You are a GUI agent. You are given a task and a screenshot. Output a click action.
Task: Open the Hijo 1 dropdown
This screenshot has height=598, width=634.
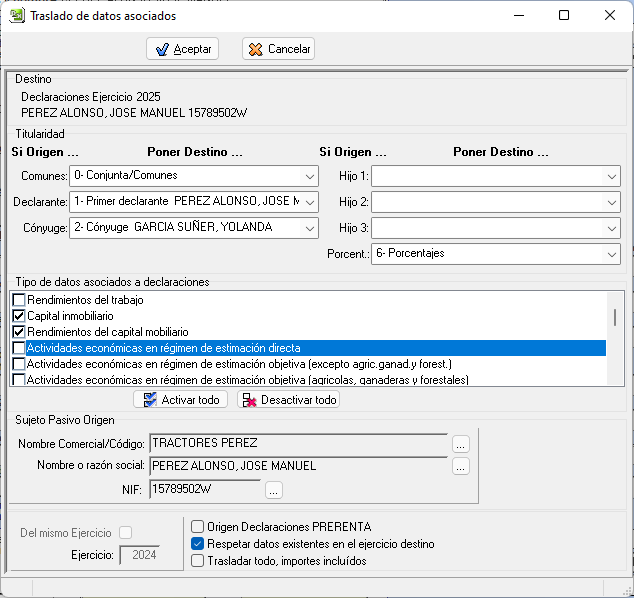click(611, 176)
